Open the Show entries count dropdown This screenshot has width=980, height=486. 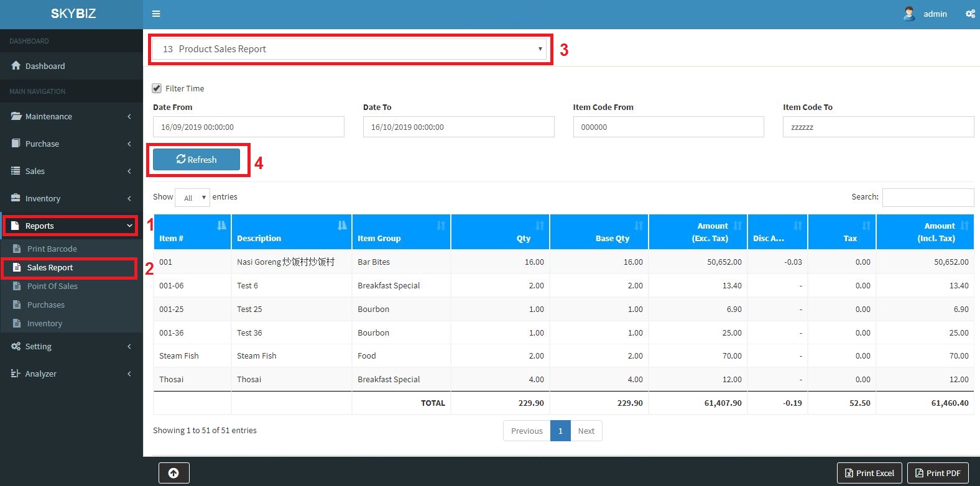(192, 198)
